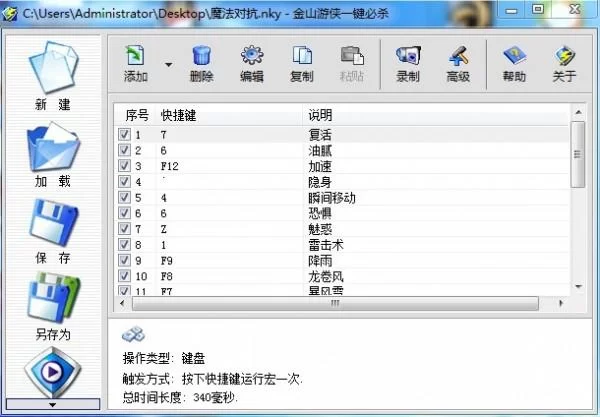Uncheck the checkbox for row 6 恐惧
Image resolution: width=600 pixels, height=417 pixels.
pyautogui.click(x=124, y=213)
